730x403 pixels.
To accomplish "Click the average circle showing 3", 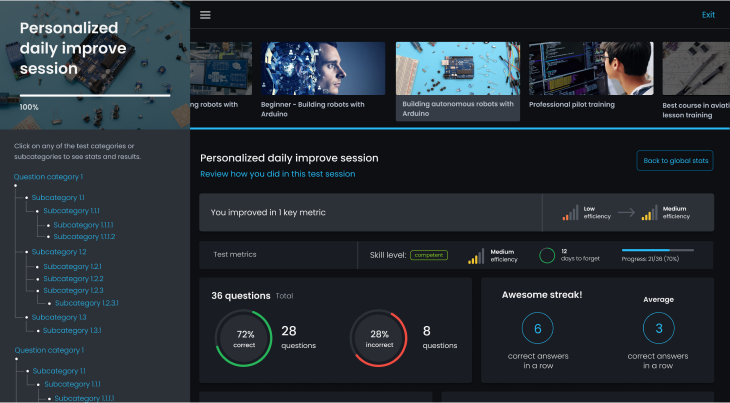I will pos(658,328).
